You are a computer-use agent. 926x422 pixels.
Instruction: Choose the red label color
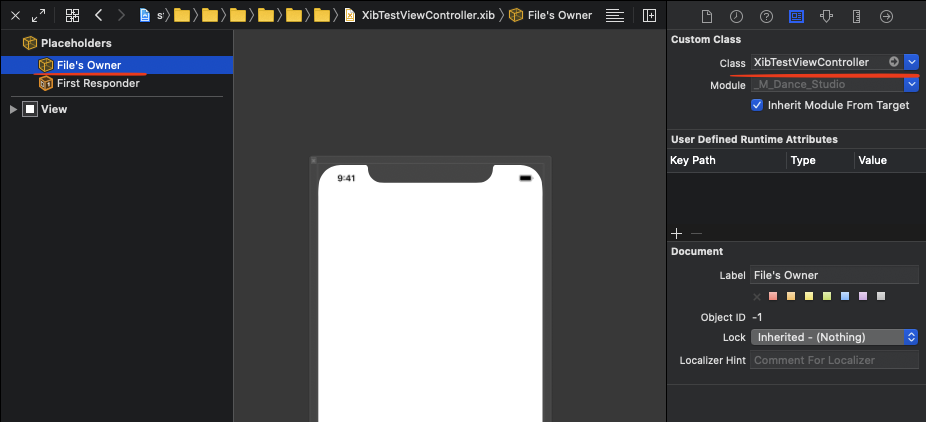click(773, 296)
